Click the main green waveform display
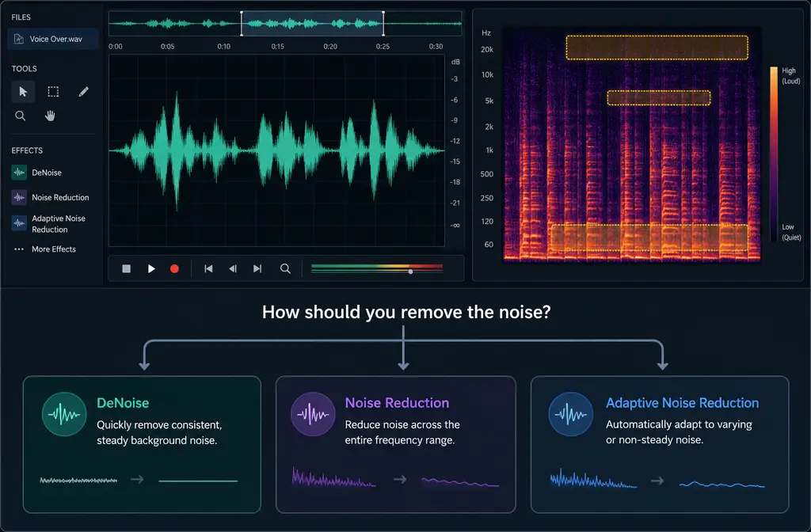 pos(276,150)
